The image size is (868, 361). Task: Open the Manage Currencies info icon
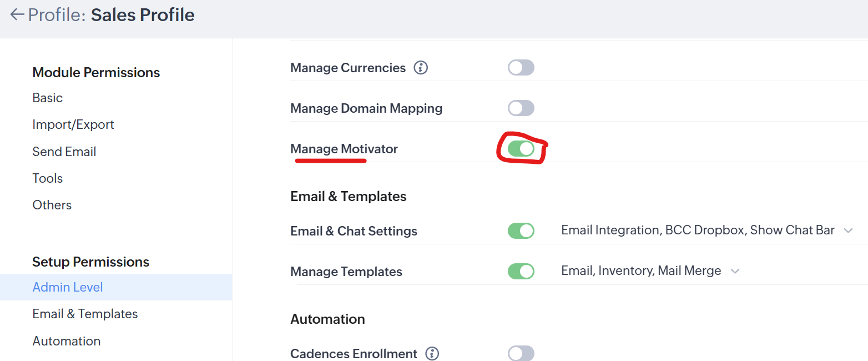pos(421,68)
